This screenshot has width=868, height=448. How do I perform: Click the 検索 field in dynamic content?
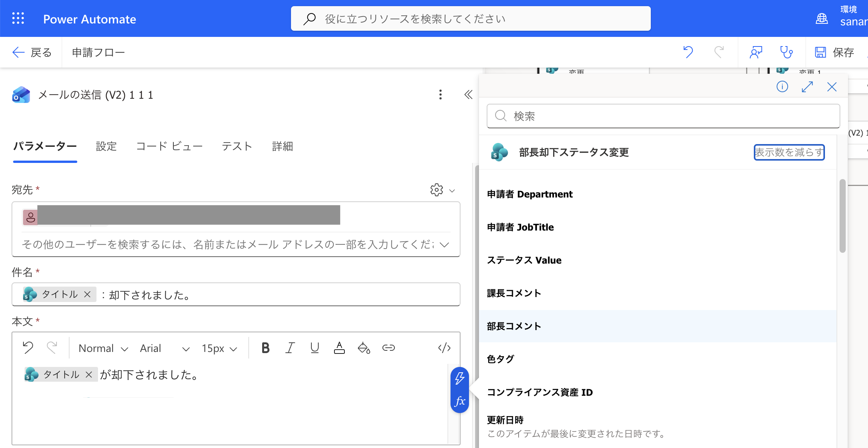[663, 116]
